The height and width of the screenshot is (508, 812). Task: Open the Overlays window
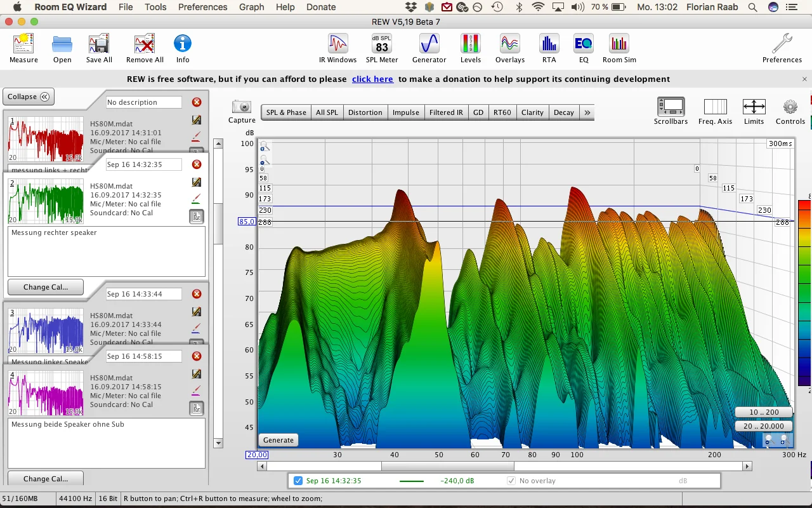coord(510,48)
